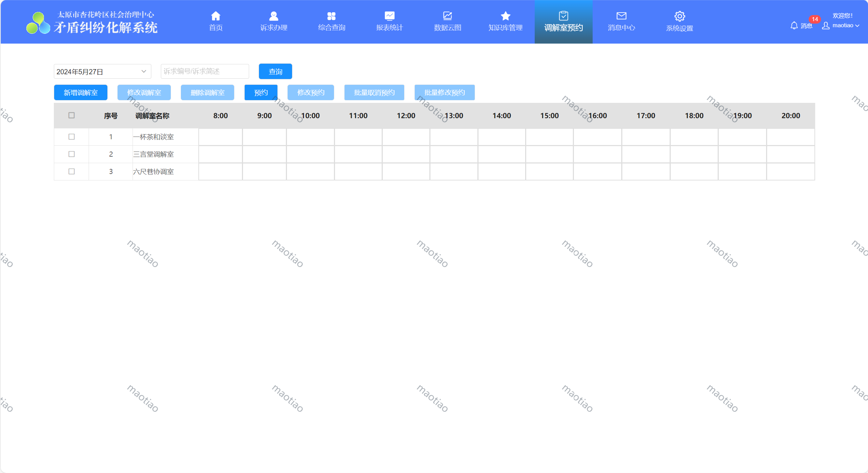Viewport: 868px width, 473px height.
Task: Select 10:00 slot for 三言堂调解室
Action: (x=310, y=154)
